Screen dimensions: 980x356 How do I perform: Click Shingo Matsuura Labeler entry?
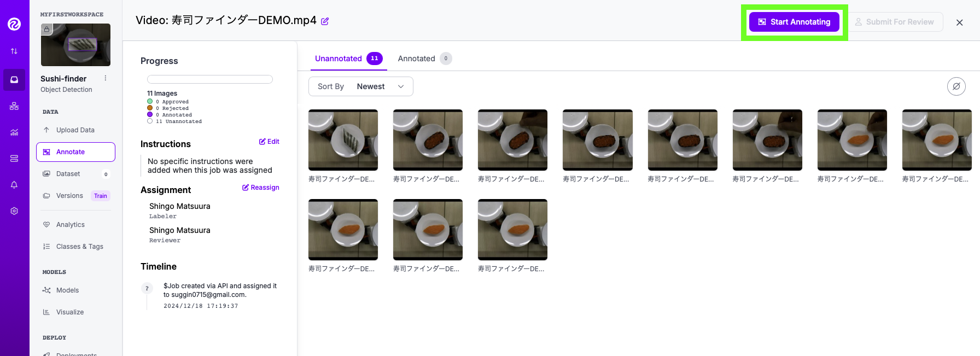pos(179,211)
